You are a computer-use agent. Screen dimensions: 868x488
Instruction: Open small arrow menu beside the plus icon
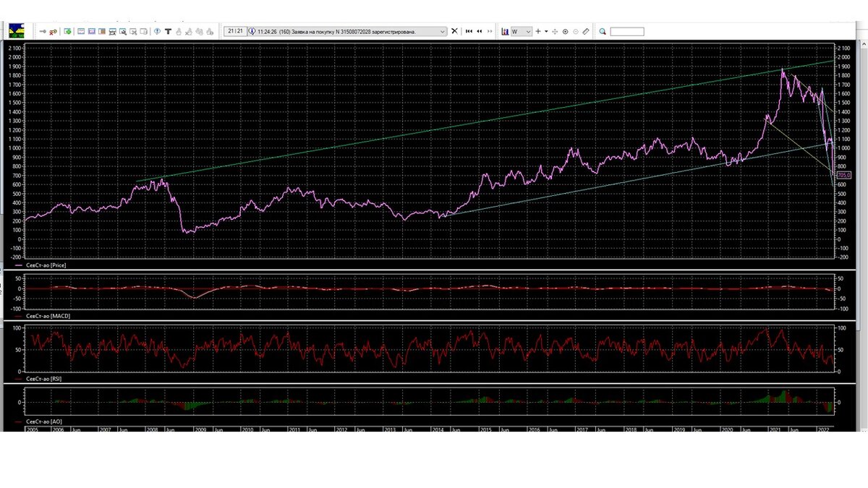coord(546,31)
